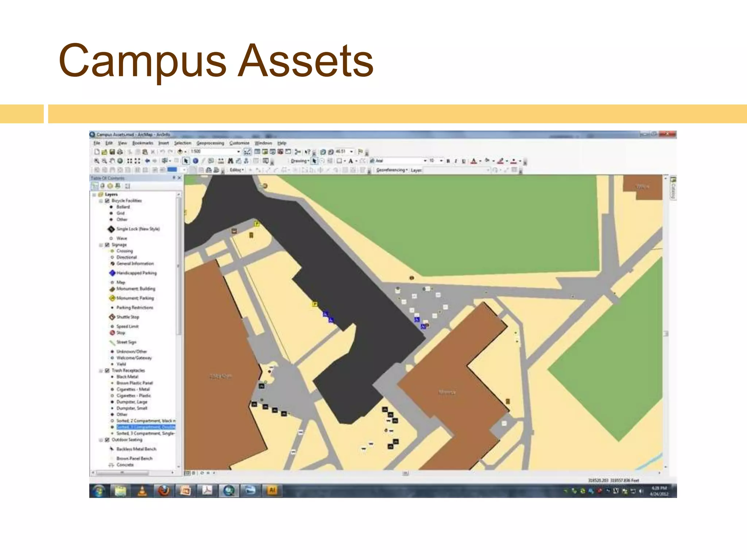The image size is (747, 560).
Task: Switch to List By Visibility view
Action: point(110,186)
